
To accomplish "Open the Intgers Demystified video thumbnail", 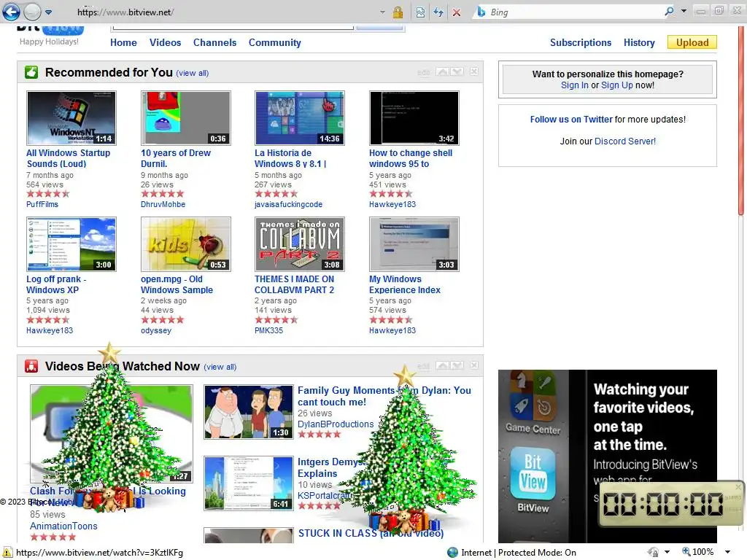I will pyautogui.click(x=249, y=483).
